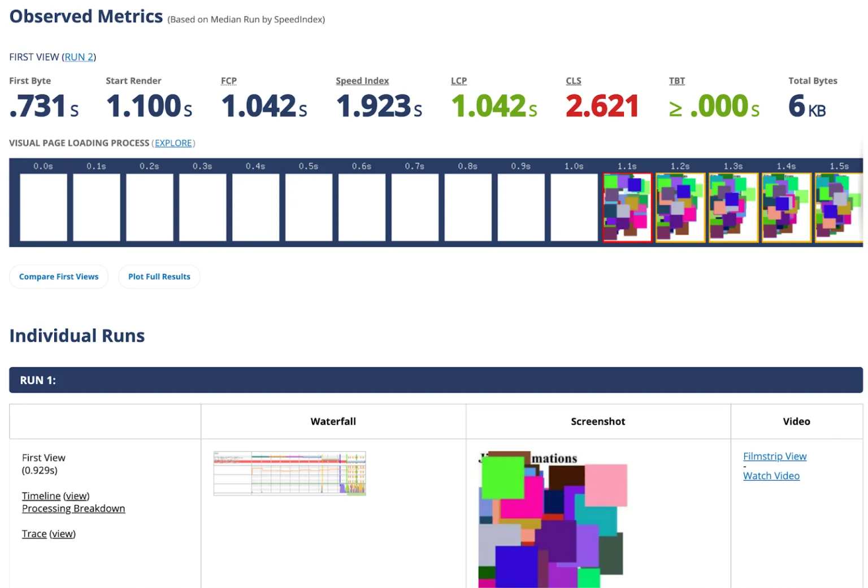The width and height of the screenshot is (868, 588).
Task: Click the Speed Index metric label
Action: pos(362,81)
